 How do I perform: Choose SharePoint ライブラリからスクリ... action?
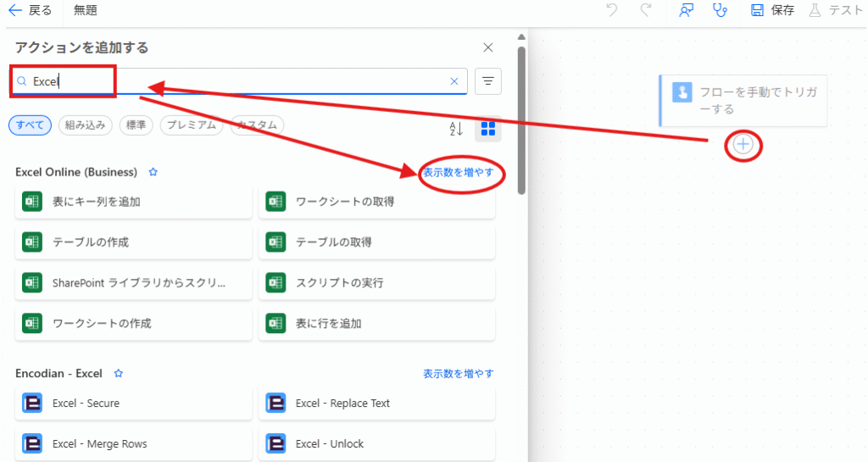pyautogui.click(x=133, y=283)
